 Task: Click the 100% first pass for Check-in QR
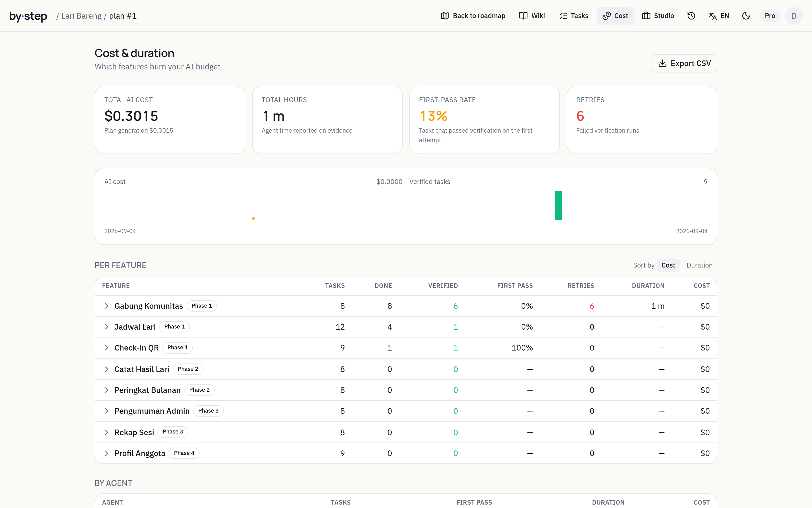pos(522,348)
